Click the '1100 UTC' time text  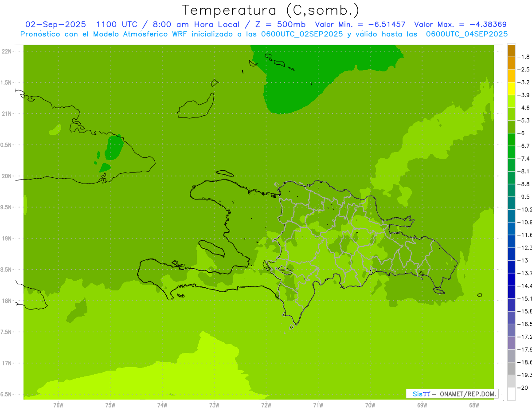pos(116,24)
